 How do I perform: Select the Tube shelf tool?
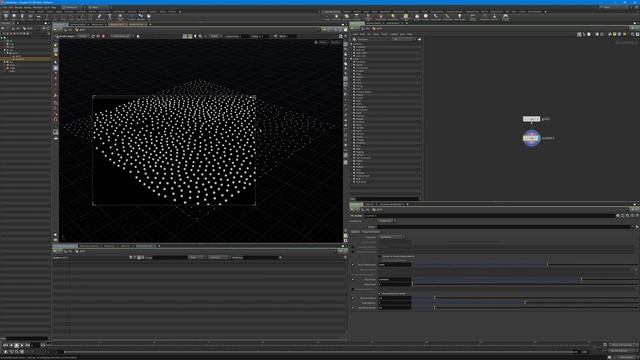tap(22, 17)
